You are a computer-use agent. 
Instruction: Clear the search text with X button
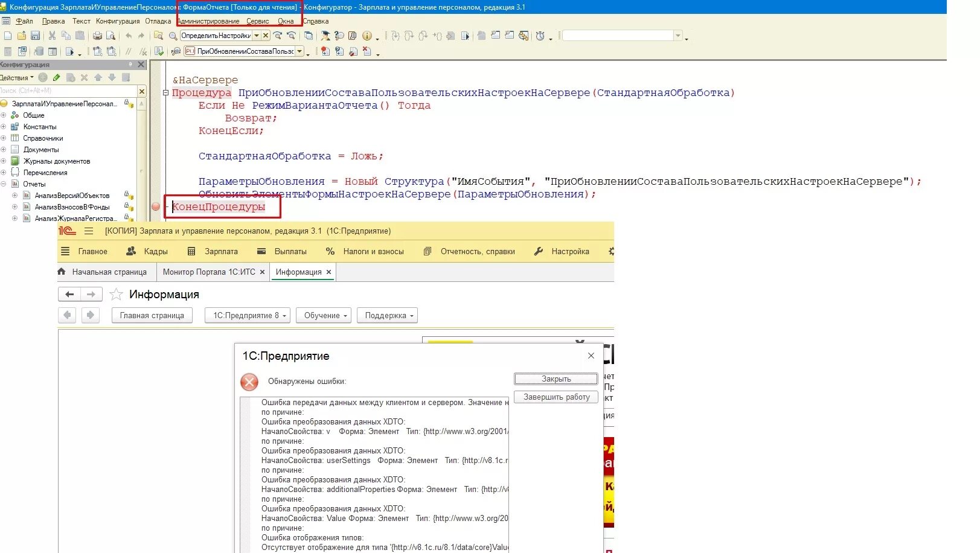(x=266, y=36)
